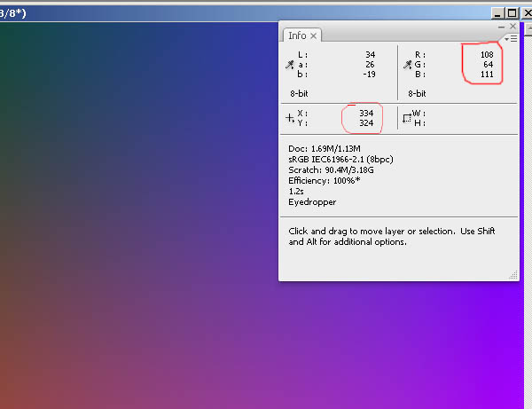This screenshot has width=532, height=409.
Task: Click the R value 108
Action: (487, 55)
